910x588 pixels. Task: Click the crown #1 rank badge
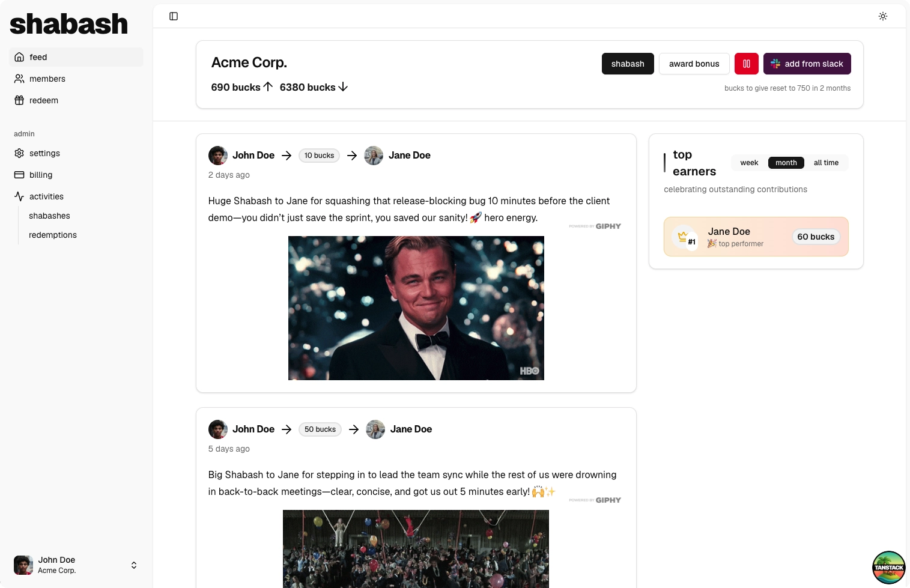685,237
